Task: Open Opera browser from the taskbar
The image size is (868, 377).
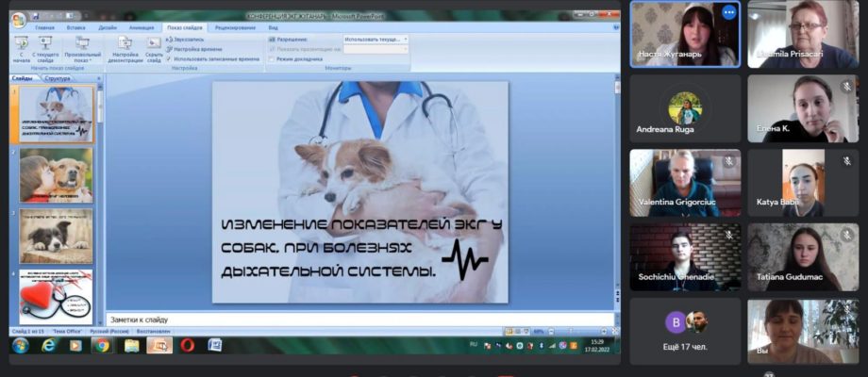Action: pyautogui.click(x=187, y=346)
